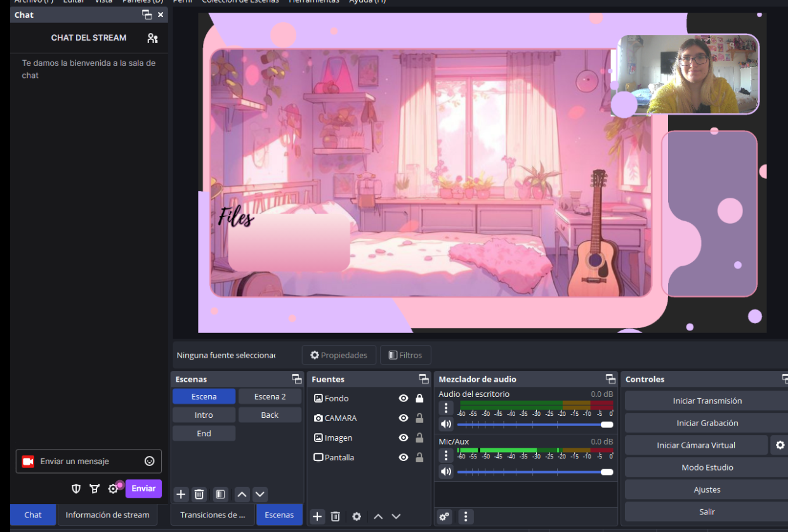The width and height of the screenshot is (788, 532).
Task: Hide the Pantalla source
Action: coord(403,457)
